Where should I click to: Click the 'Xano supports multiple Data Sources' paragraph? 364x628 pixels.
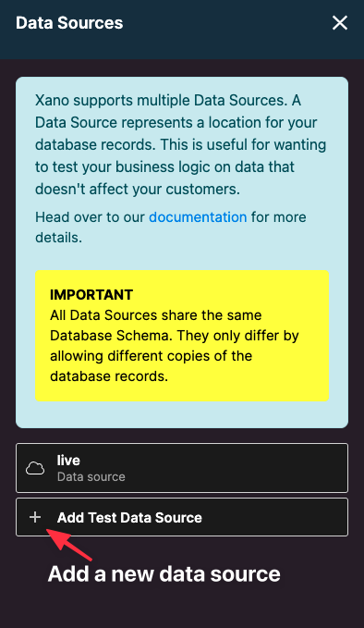181,144
